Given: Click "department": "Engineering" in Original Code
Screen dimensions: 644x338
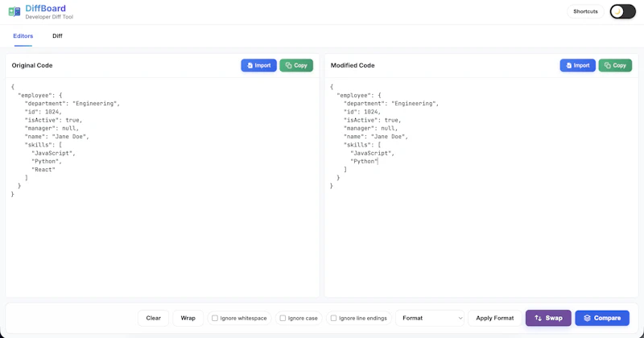Looking at the screenshot, I should [x=72, y=104].
